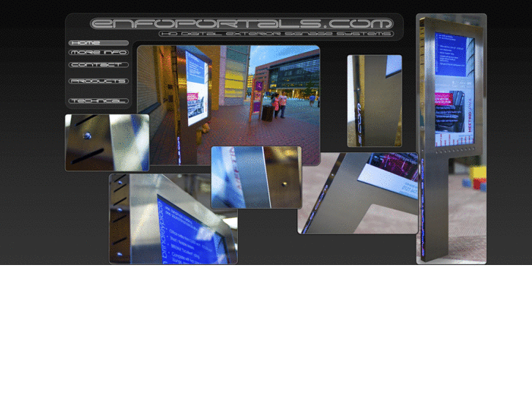Click the enfoportals.com logo banner
The height and width of the screenshot is (399, 532).
(x=241, y=23)
